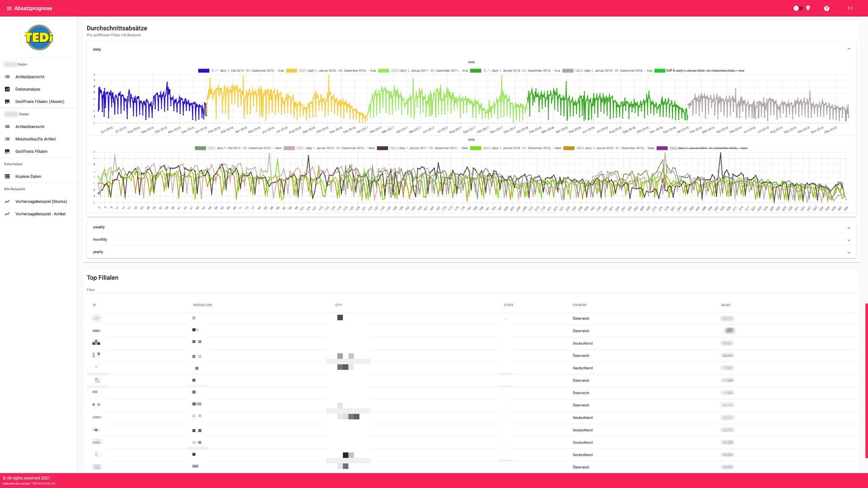Sort table by COUNTRY column header
Image resolution: width=868 pixels, height=488 pixels.
coord(579,305)
